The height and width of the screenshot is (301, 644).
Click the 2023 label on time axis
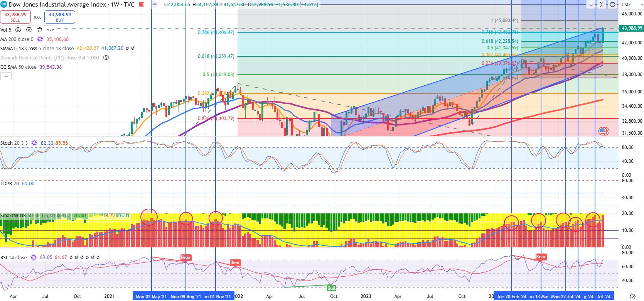pyautogui.click(x=366, y=296)
